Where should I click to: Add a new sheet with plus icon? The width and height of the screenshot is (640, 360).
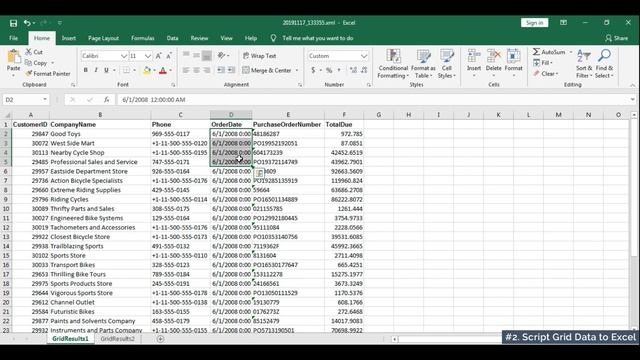(x=160, y=339)
